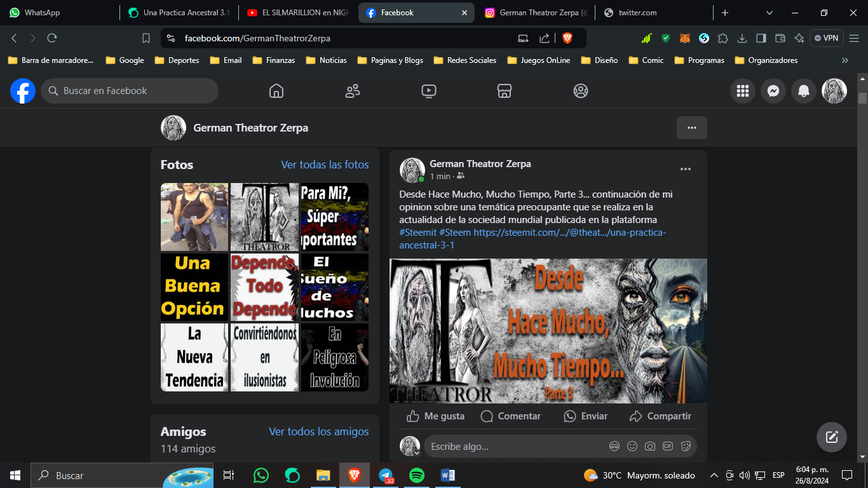Open the Redes Sociales bookmark folder

(465, 60)
